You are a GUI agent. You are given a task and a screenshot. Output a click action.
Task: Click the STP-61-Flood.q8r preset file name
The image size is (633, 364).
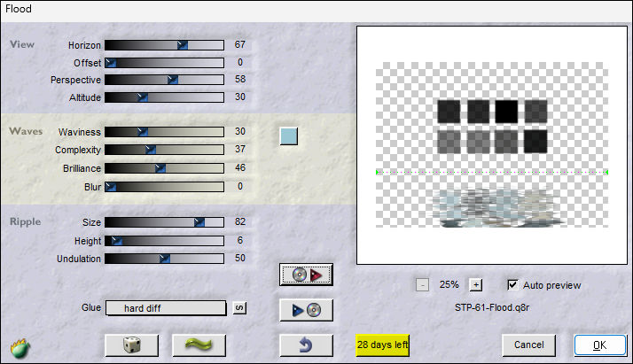(x=492, y=307)
